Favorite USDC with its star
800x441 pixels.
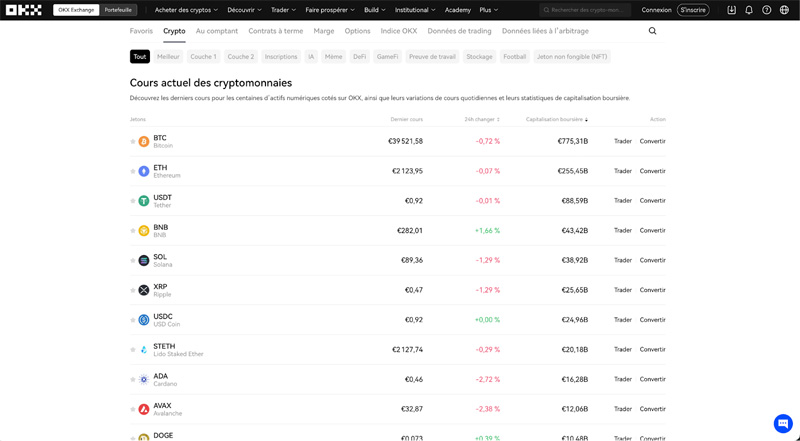point(133,320)
